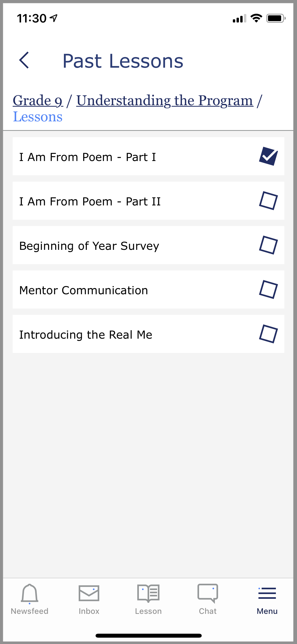Tap the Wi-Fi status icon
297x644 pixels.
coord(256,18)
